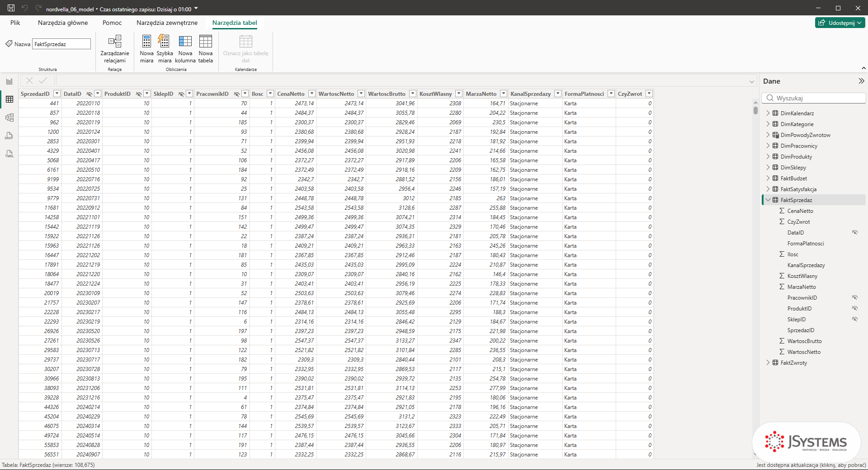Toggle hidden state of SklepID field
The width and height of the screenshot is (868, 470).
855,319
